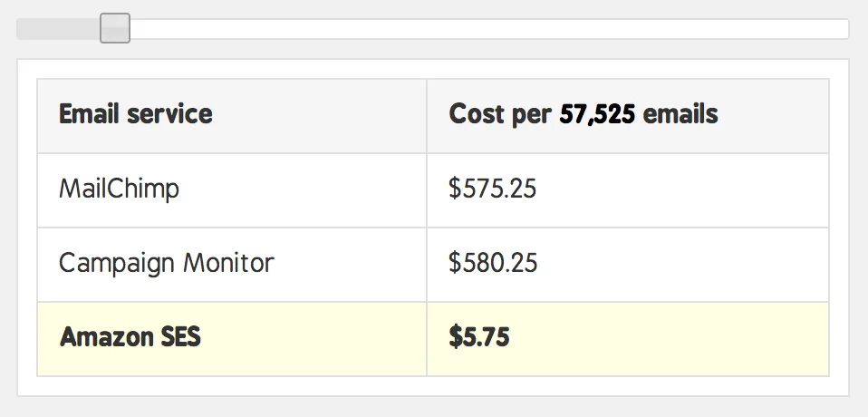Click the "Cost per" text in header
This screenshot has width=868, height=417.
pos(500,115)
